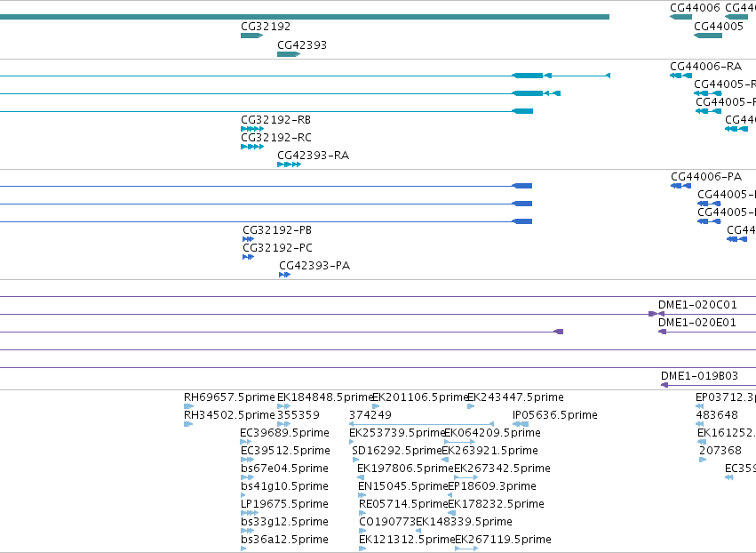Screen dimensions: 756x553
Task: Open the IP05636.5prime EST label
Action: click(x=555, y=415)
